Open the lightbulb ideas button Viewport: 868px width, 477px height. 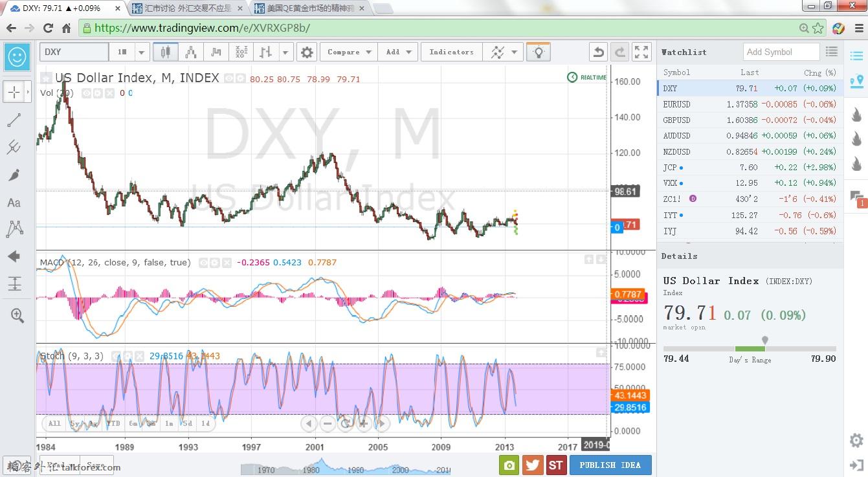point(538,52)
